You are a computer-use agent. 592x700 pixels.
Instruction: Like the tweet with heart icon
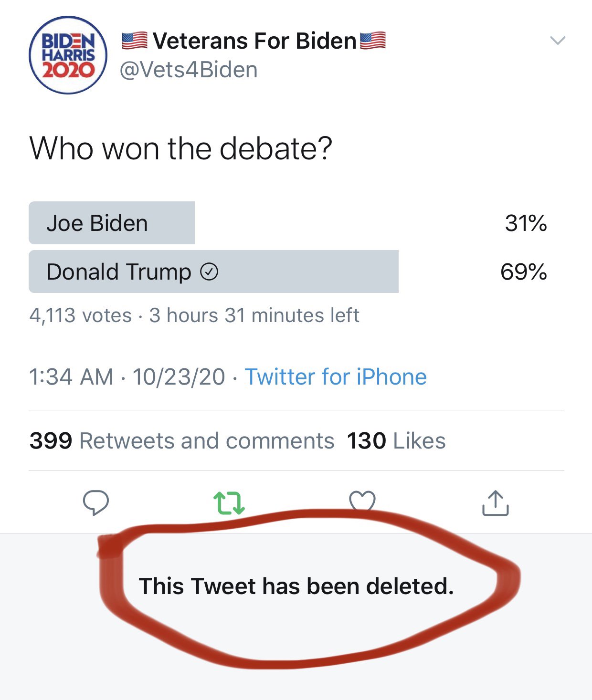[362, 501]
